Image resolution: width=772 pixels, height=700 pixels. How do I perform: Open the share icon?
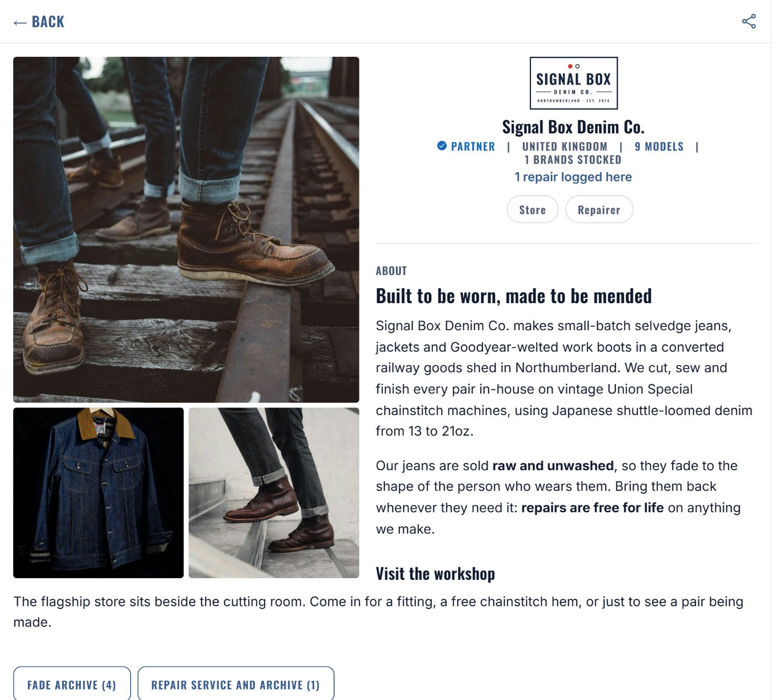tap(749, 21)
